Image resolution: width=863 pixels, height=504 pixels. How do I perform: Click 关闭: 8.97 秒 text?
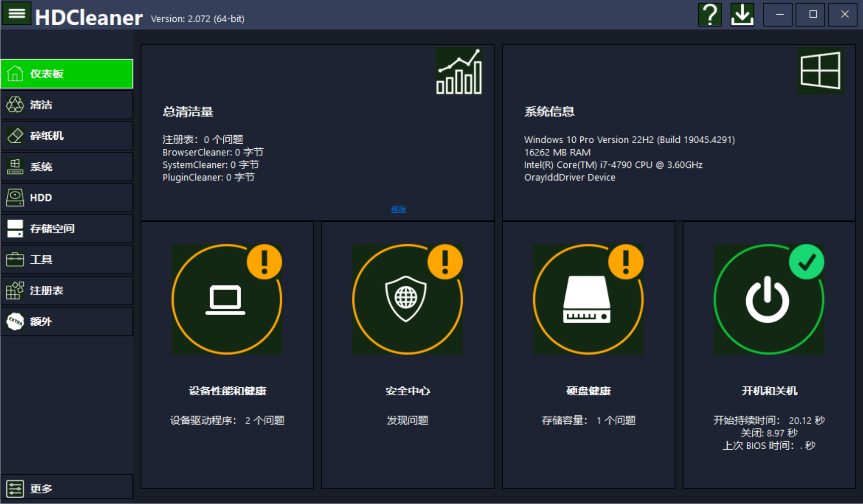pyautogui.click(x=769, y=433)
